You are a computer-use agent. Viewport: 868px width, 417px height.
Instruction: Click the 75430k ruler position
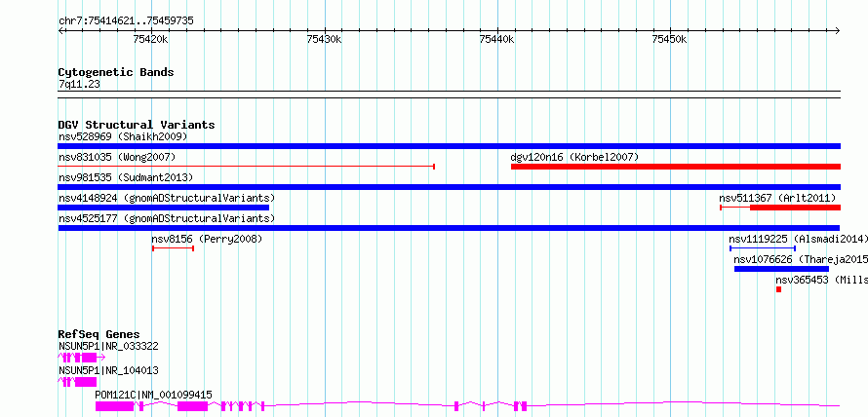[x=325, y=39]
